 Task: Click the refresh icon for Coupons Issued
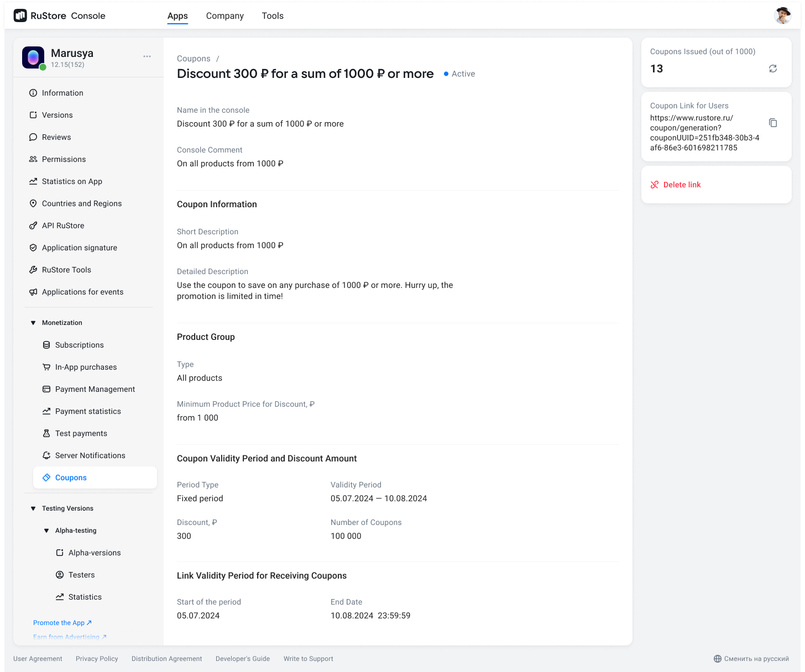[x=773, y=69]
